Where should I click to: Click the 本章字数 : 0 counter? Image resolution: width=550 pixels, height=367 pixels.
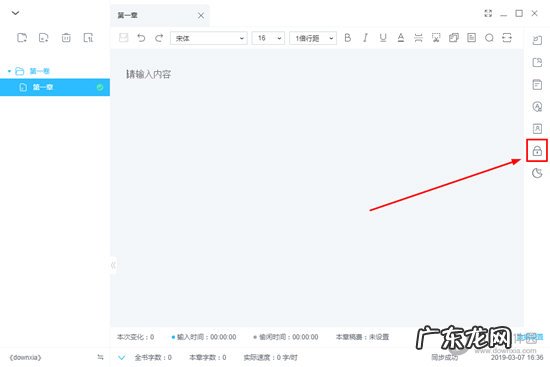[208, 358]
